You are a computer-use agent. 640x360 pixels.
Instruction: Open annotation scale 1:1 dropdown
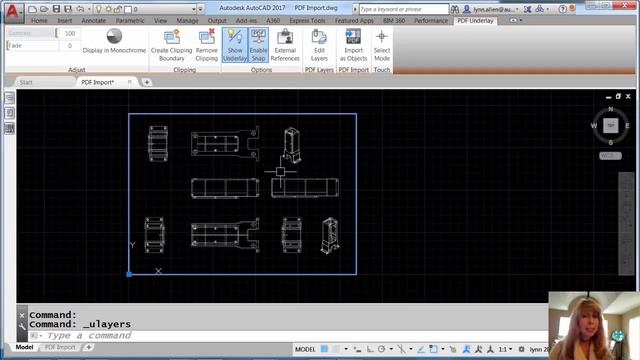pyautogui.click(x=505, y=349)
